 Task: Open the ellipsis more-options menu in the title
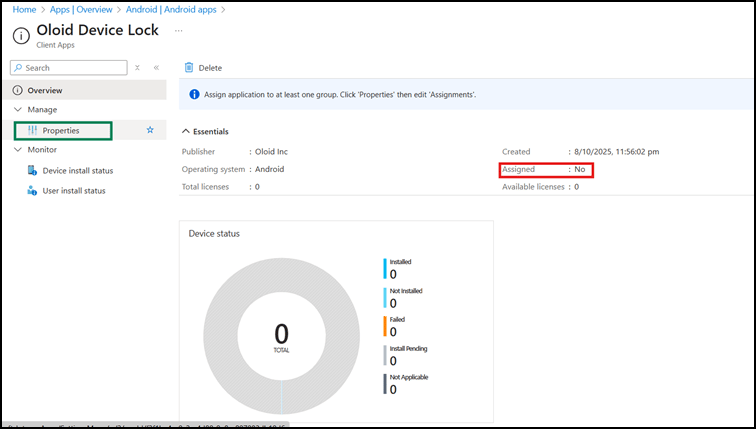pyautogui.click(x=179, y=31)
